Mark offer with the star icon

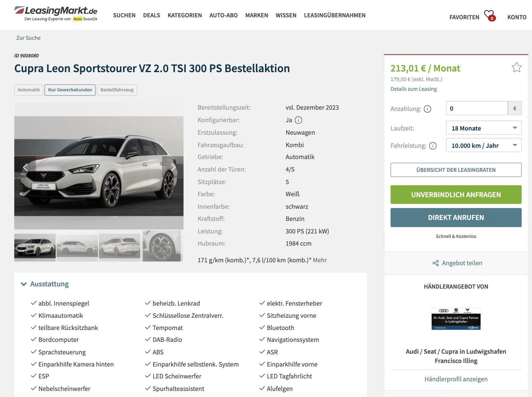tap(516, 67)
